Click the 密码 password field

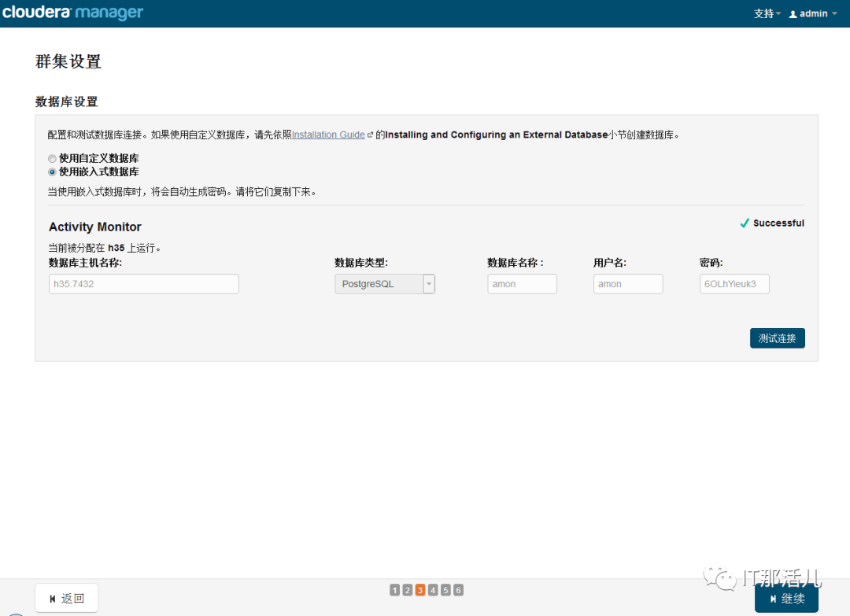pyautogui.click(x=734, y=284)
